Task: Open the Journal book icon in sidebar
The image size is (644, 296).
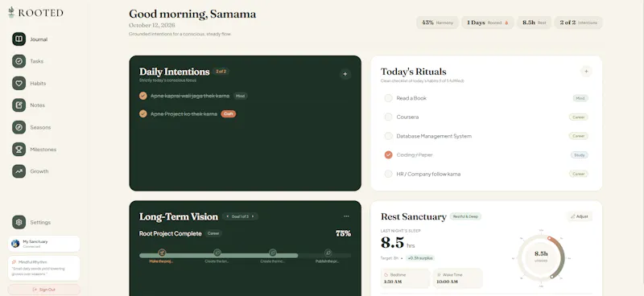Action: [19, 39]
